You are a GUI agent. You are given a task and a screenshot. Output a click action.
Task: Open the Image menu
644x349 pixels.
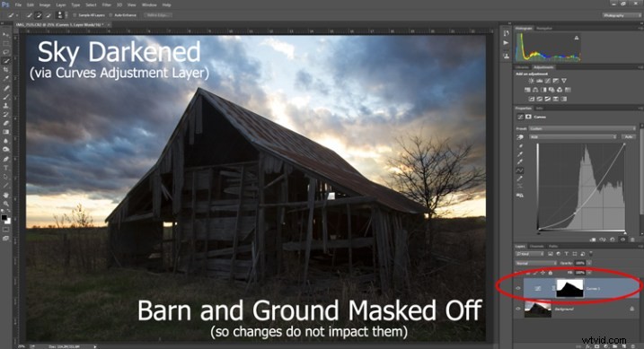click(44, 4)
